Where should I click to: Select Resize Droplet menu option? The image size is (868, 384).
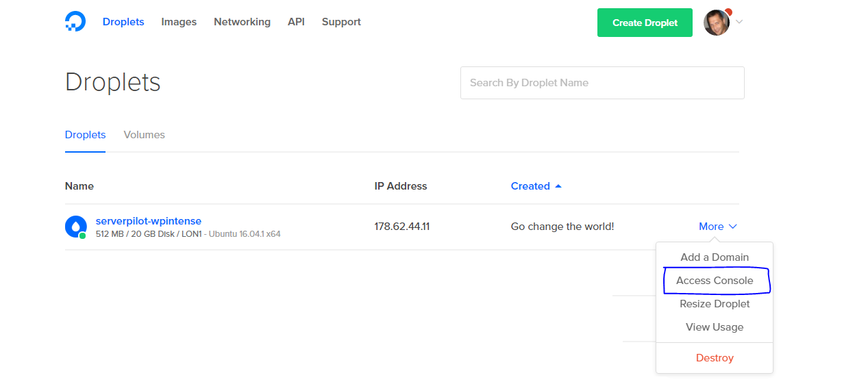click(715, 304)
